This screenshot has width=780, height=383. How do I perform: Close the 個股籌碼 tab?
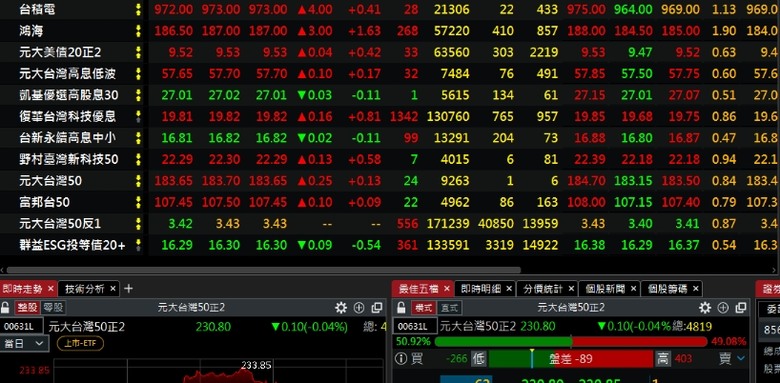[695, 288]
